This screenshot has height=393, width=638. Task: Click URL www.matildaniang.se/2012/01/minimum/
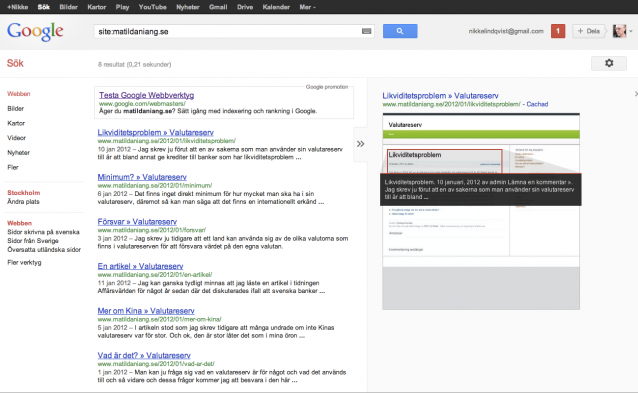(155, 186)
